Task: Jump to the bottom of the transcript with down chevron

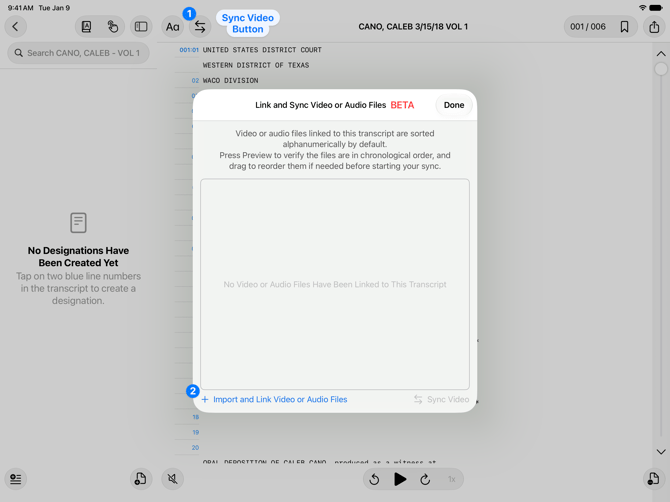Action: 661,452
